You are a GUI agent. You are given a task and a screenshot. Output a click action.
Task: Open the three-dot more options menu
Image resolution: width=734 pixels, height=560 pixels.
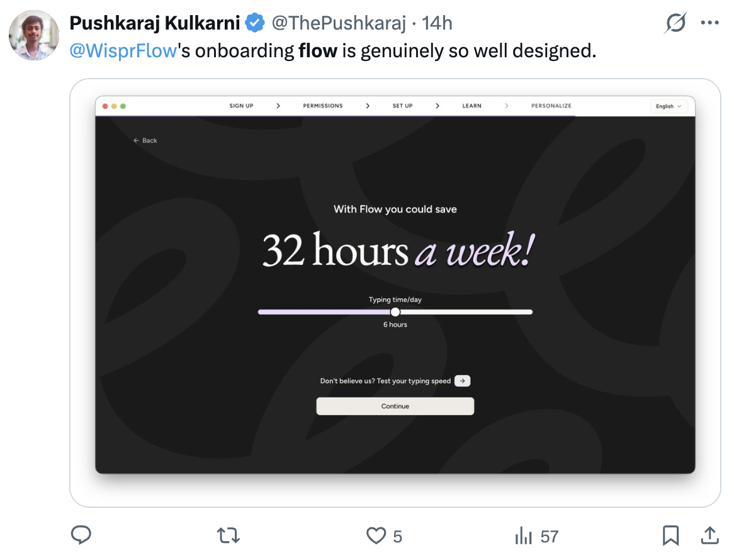pos(709,23)
